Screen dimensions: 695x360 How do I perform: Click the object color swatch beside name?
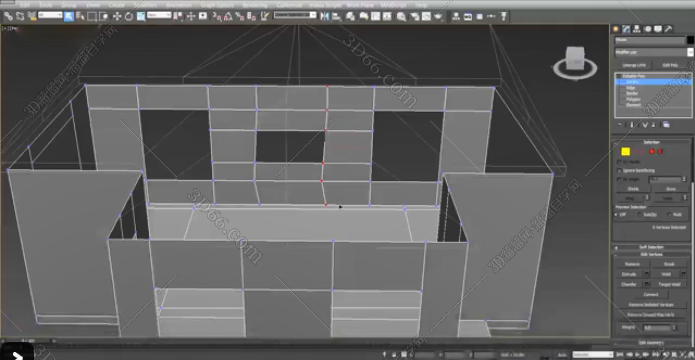[690, 40]
